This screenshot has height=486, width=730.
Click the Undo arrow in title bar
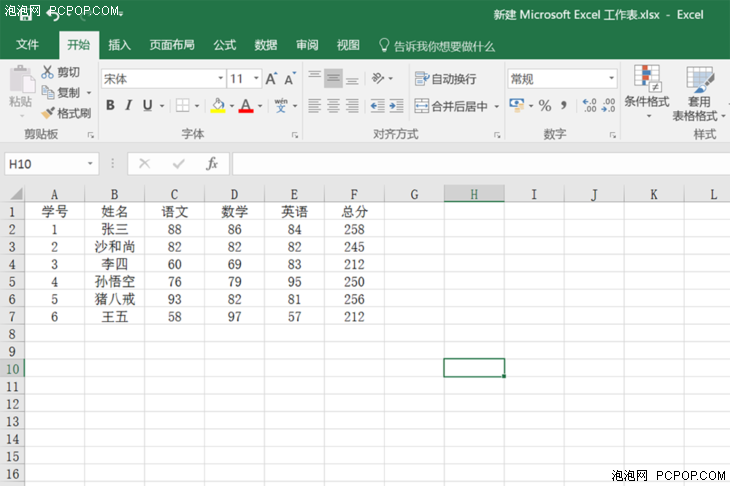54,15
